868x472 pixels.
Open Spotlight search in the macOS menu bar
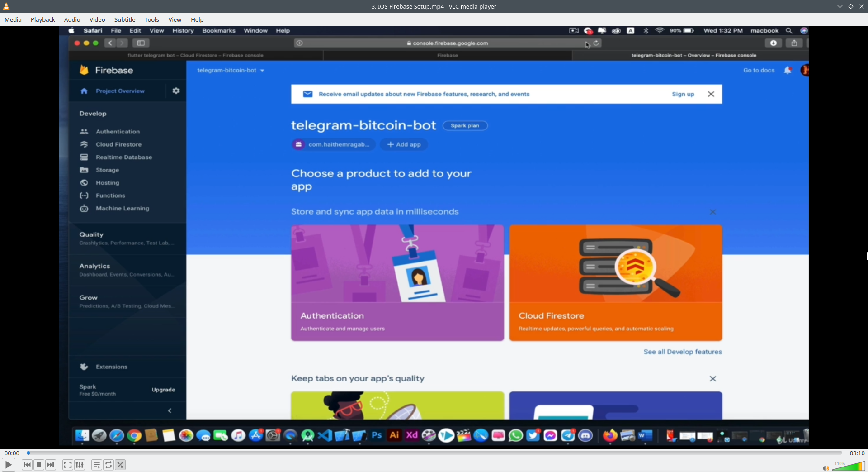tap(789, 31)
